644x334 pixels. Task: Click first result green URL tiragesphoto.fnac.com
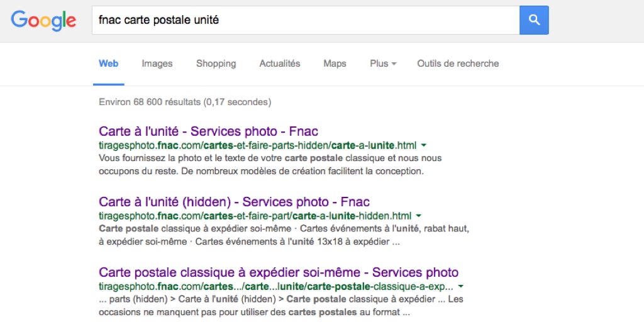click(x=257, y=145)
